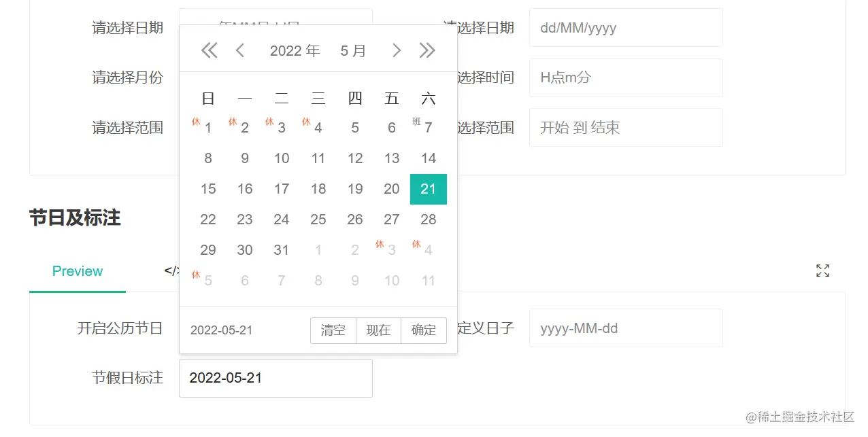The height and width of the screenshot is (437, 868).
Task: Click the 开始 到 结束 range input
Action: [626, 127]
